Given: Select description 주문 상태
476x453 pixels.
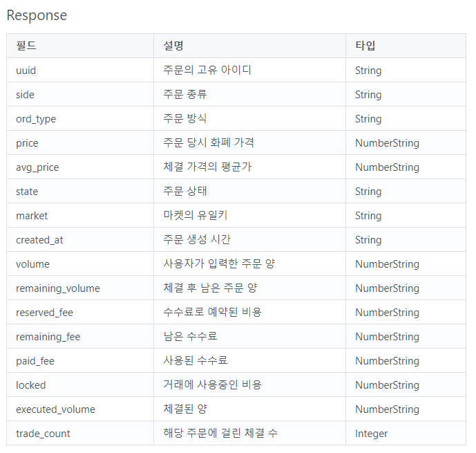Looking at the screenshot, I should [x=185, y=191].
